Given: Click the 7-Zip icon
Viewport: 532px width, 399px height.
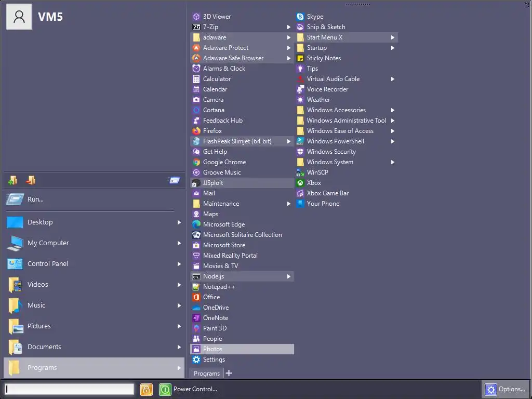Looking at the screenshot, I should pos(196,27).
